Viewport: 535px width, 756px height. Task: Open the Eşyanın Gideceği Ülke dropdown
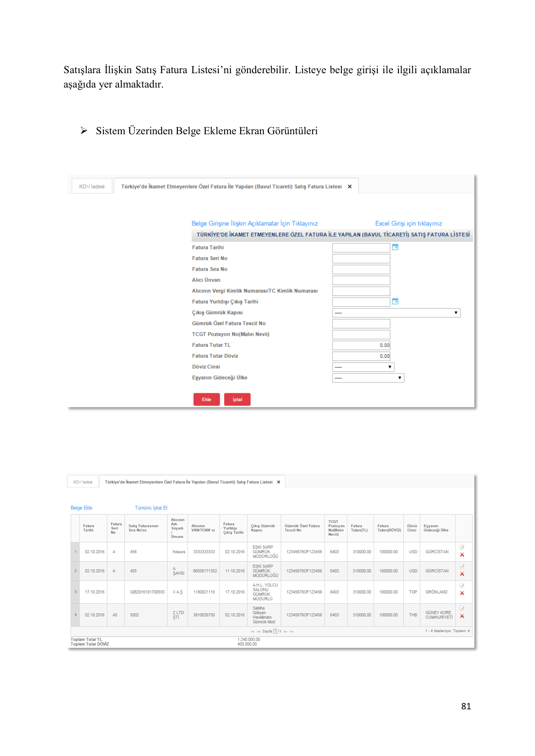(x=368, y=378)
